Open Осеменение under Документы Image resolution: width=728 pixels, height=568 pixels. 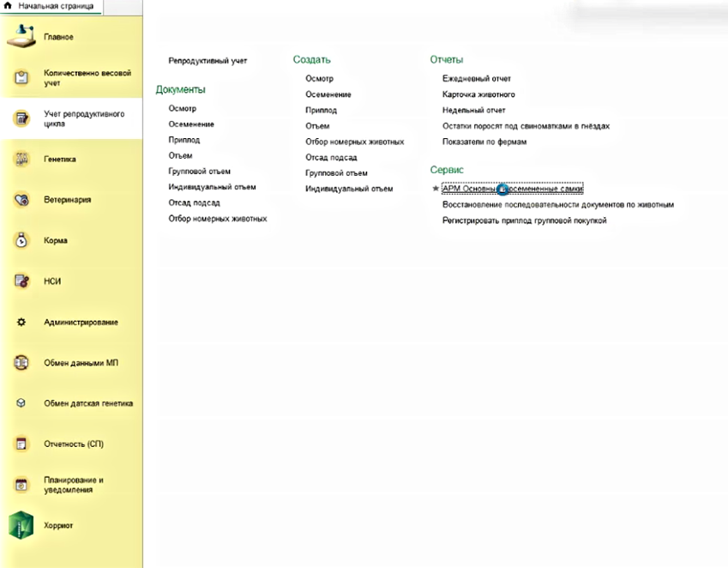pyautogui.click(x=191, y=124)
